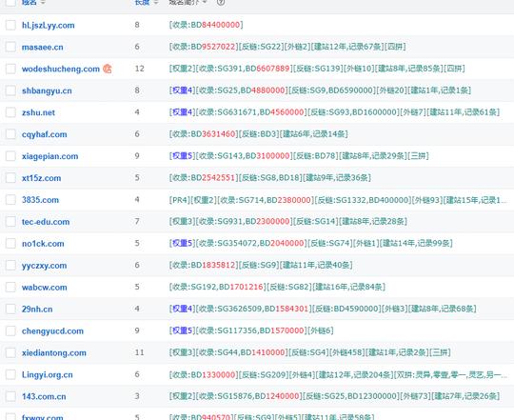Viewport: 514px width, 420px height.
Task: Click the description containing 'BD2542551'
Action: (x=270, y=178)
